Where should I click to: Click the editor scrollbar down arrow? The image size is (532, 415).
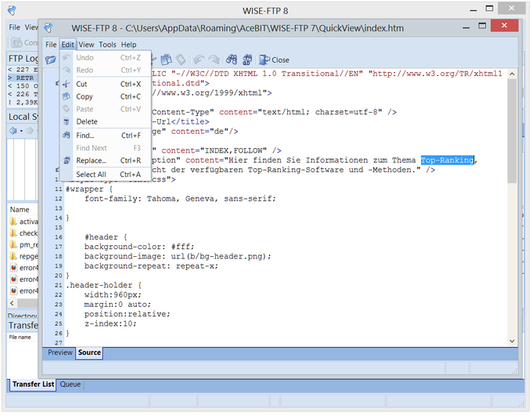pos(512,341)
